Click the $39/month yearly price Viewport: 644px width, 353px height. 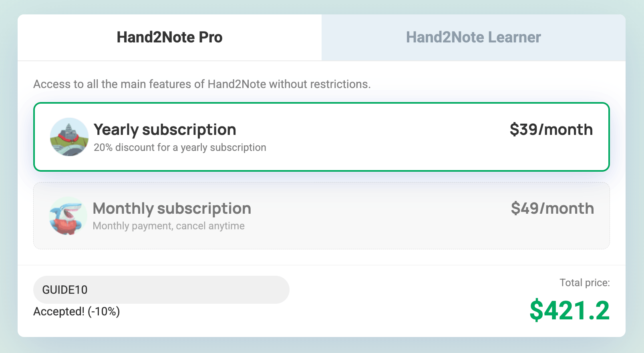[551, 129]
